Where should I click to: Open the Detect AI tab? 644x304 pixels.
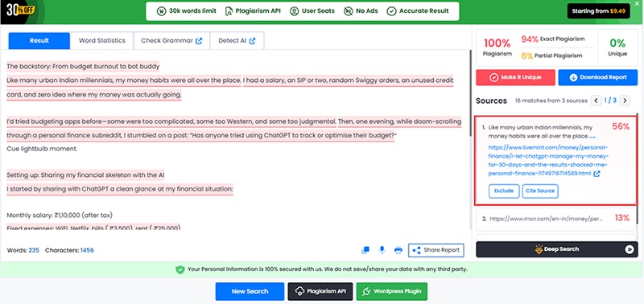click(237, 41)
